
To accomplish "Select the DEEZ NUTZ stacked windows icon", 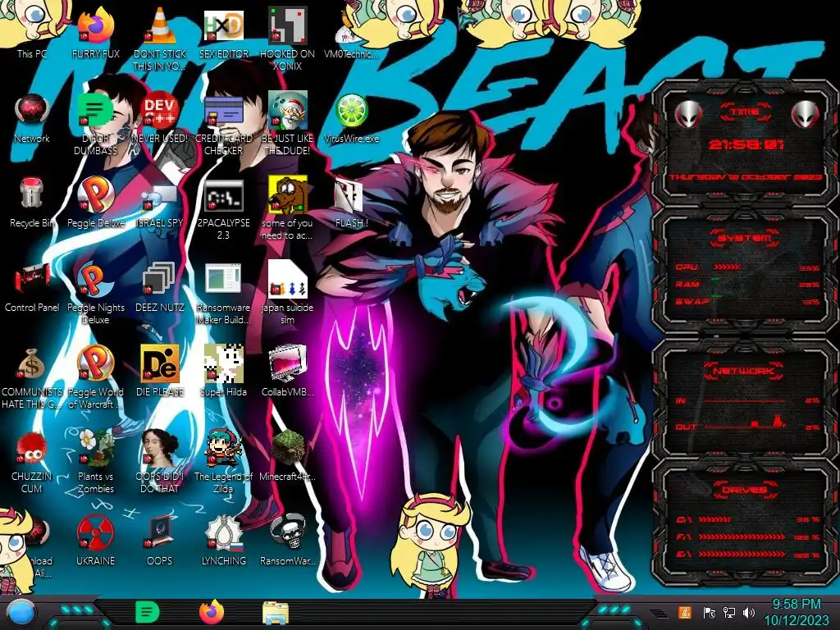I will click(x=160, y=286).
